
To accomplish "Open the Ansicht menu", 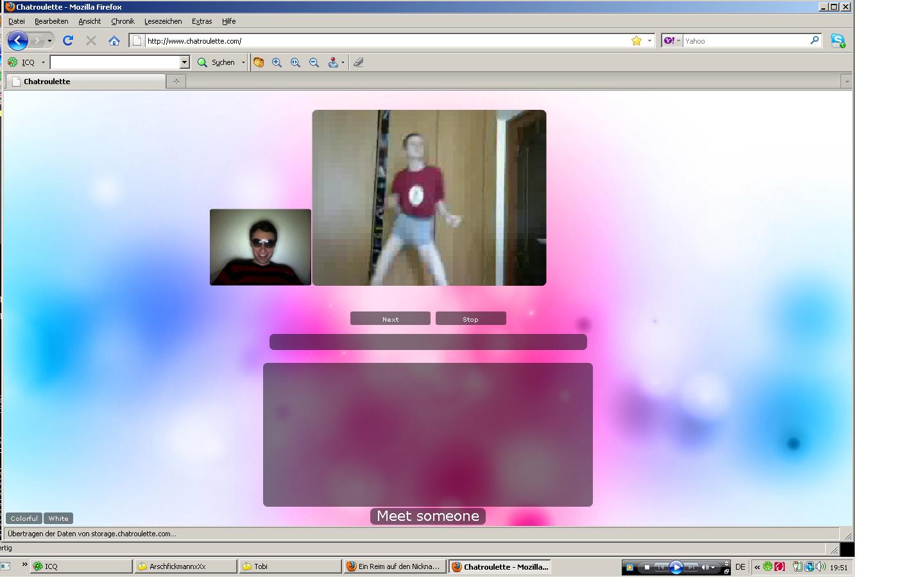I will tap(90, 21).
